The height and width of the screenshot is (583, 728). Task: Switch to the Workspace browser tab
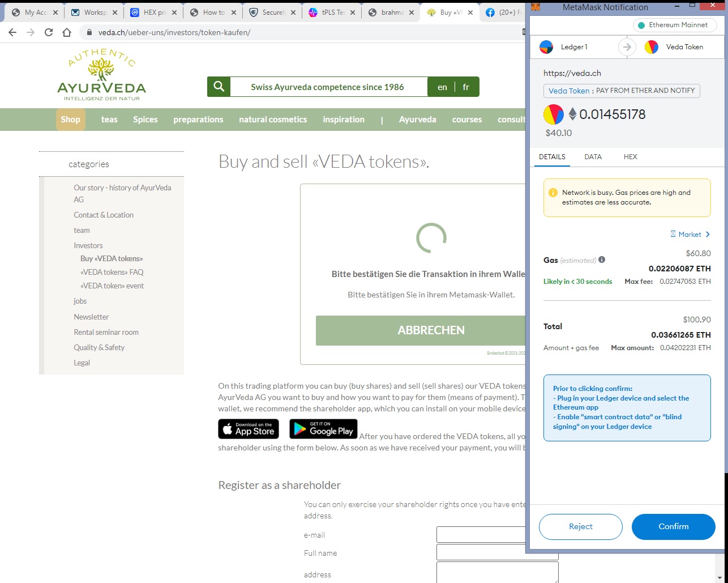coord(93,12)
